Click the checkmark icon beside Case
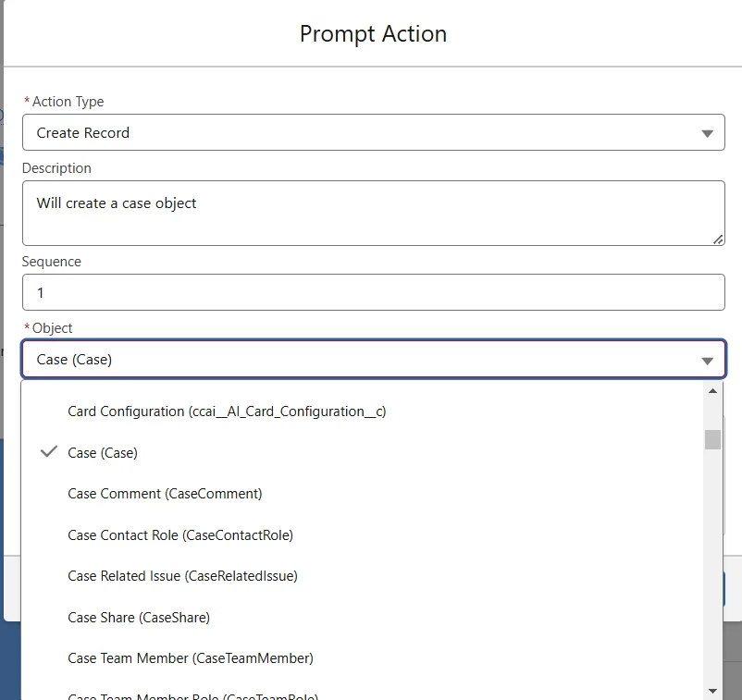This screenshot has height=700, width=742. tap(49, 452)
